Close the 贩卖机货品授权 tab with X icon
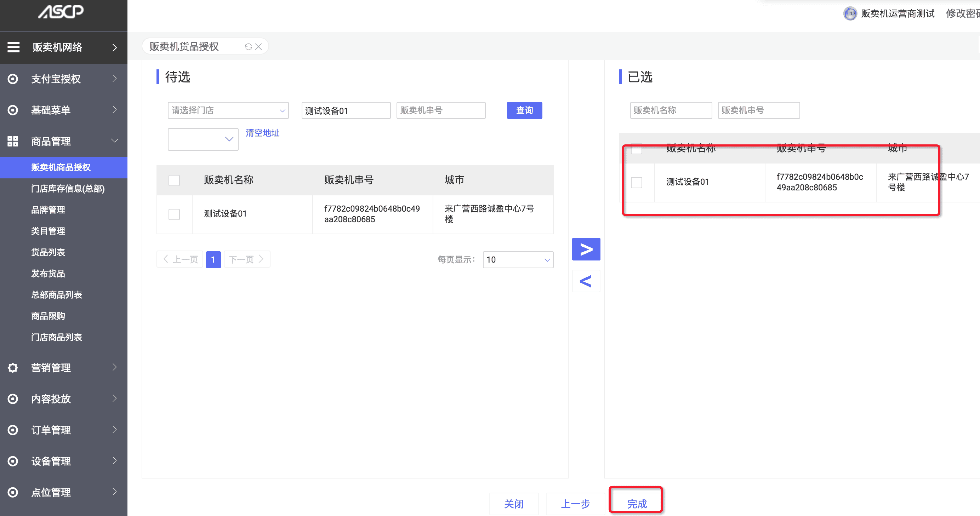Image resolution: width=980 pixels, height=516 pixels. [259, 47]
